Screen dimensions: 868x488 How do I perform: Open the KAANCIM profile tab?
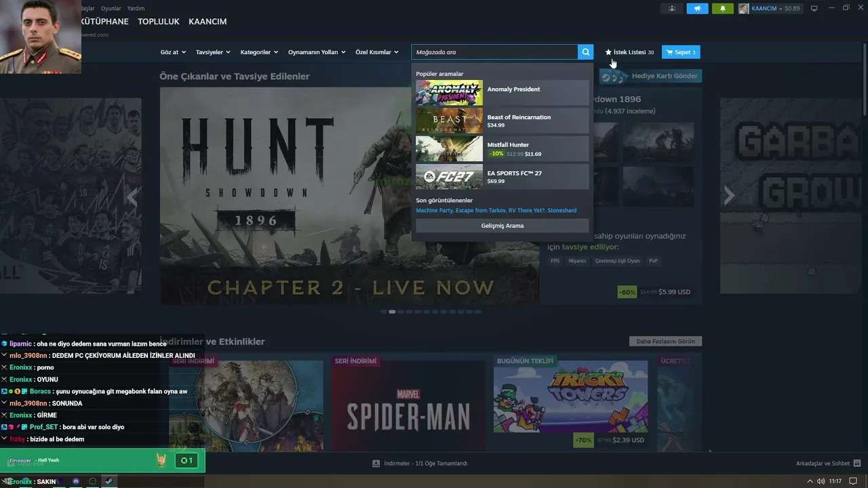[x=208, y=22]
